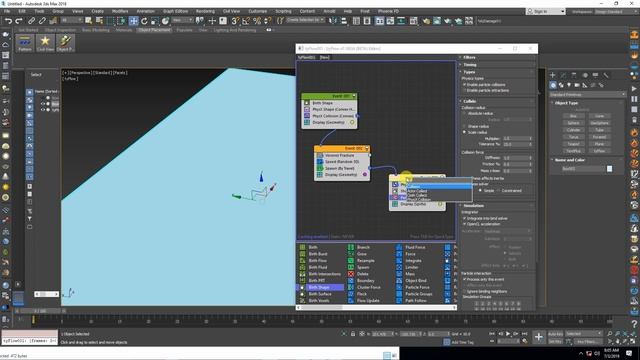Click the Object Paint ribbon icon
The width and height of the screenshot is (640, 360).
65,43
